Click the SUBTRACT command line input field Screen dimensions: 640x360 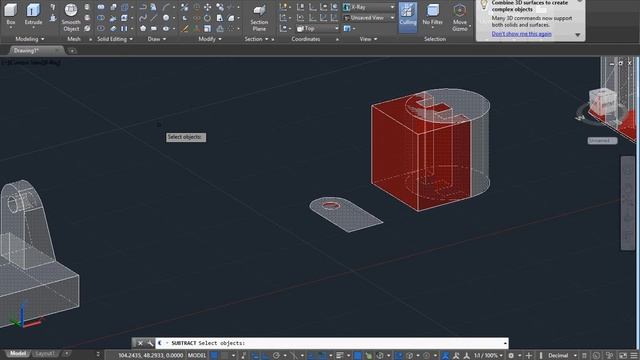tap(331, 343)
